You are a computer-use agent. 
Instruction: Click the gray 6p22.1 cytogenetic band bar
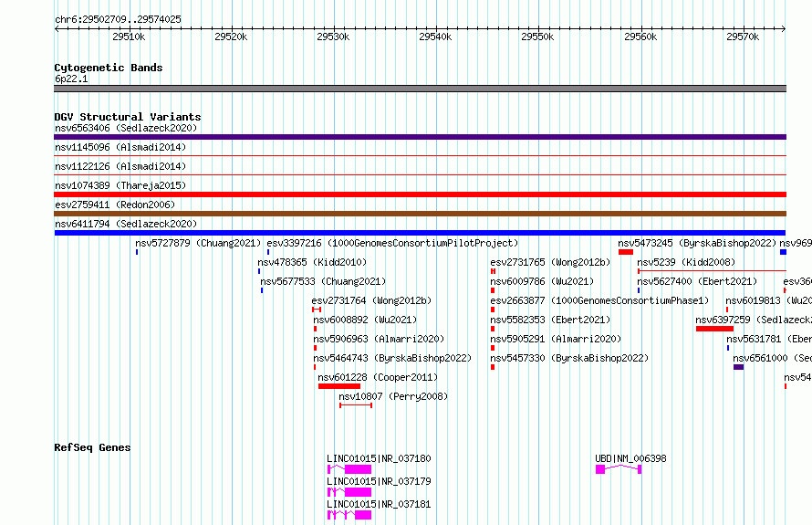coord(420,89)
